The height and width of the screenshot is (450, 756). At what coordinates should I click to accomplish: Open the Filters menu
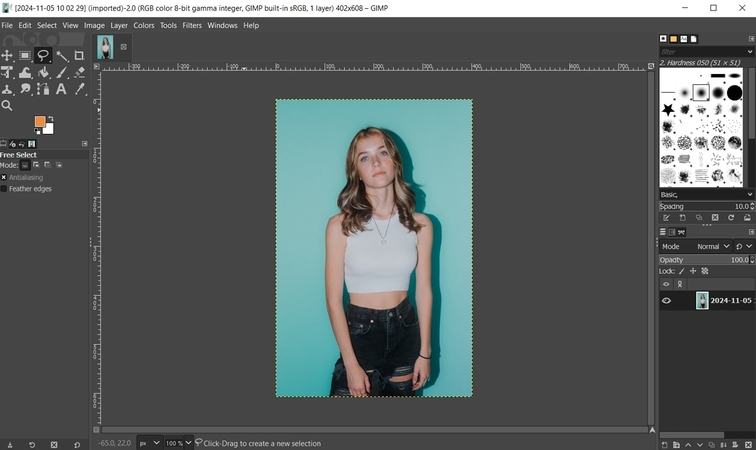[x=192, y=26]
